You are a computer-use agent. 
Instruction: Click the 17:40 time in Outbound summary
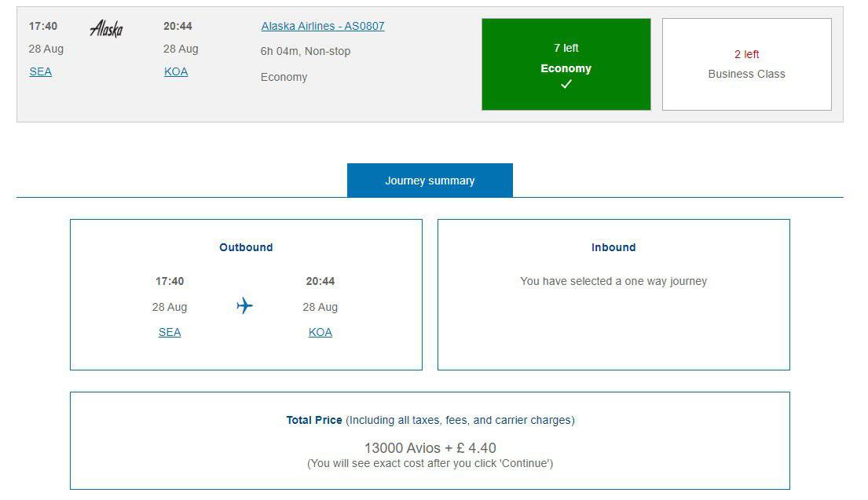[170, 281]
